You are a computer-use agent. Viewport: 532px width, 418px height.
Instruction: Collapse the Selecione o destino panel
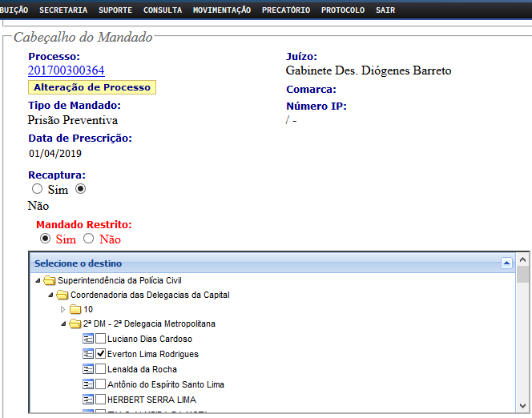coord(506,263)
